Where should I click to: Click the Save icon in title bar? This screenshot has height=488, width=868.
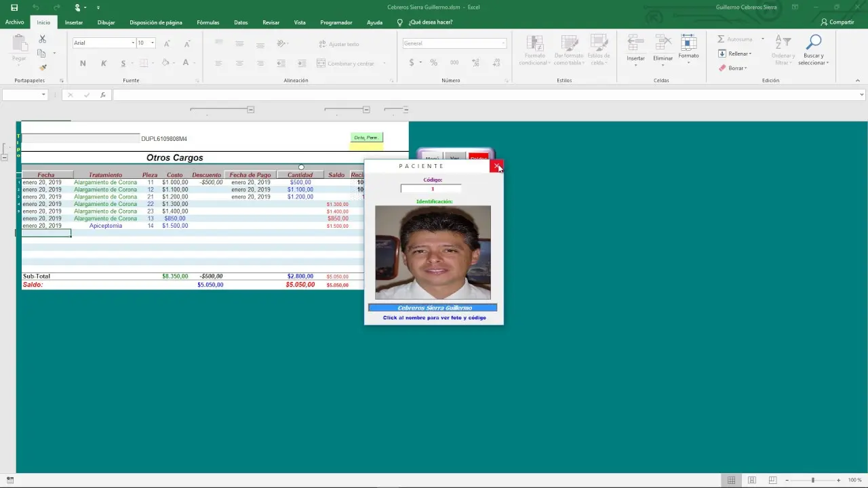[x=14, y=7]
